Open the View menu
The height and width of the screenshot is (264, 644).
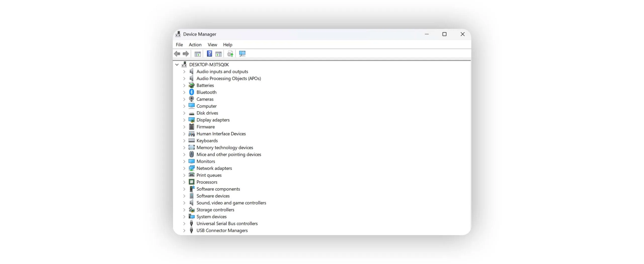pos(212,45)
